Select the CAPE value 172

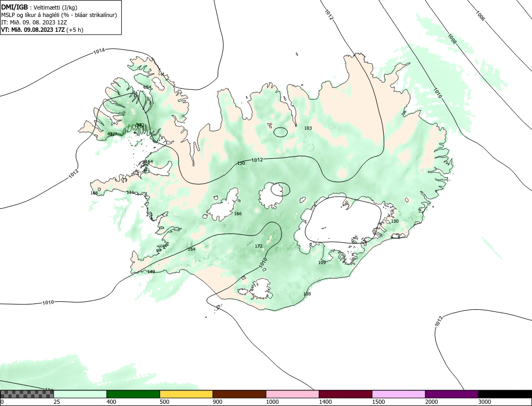click(259, 246)
